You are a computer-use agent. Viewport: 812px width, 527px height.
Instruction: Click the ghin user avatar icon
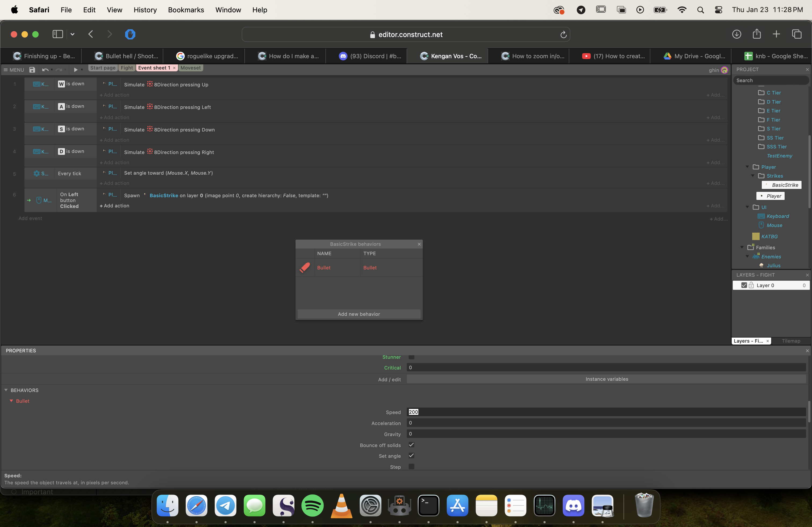(724, 70)
